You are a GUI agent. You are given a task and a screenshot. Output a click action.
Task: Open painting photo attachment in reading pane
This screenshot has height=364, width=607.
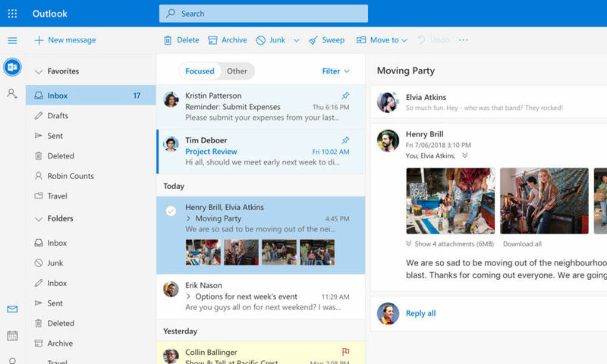[x=450, y=201]
